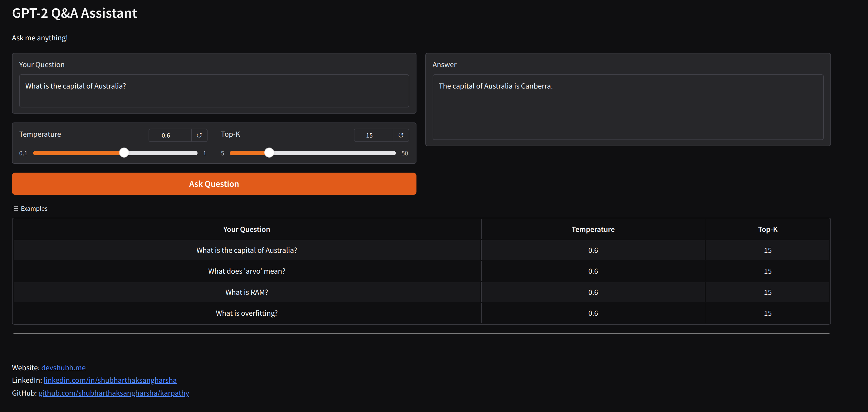The height and width of the screenshot is (412, 868).
Task: Select example 'What is the capital of Australia?'
Action: pyautogui.click(x=247, y=250)
